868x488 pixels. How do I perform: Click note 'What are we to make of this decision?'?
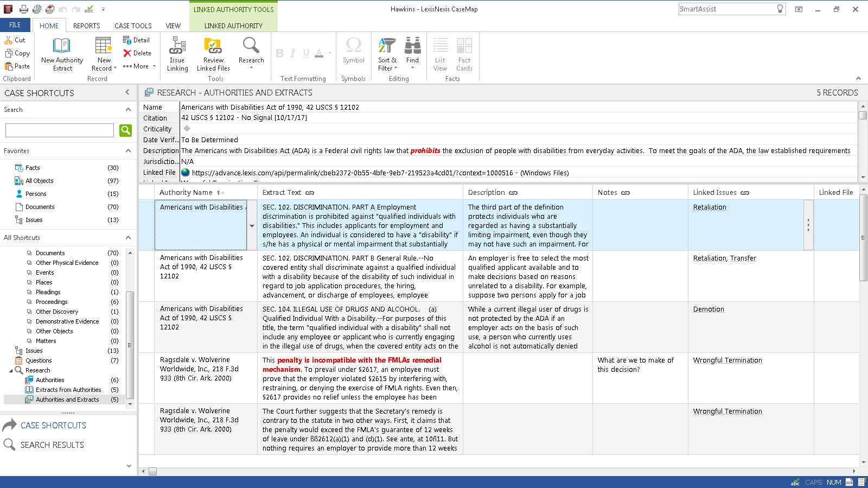point(636,365)
